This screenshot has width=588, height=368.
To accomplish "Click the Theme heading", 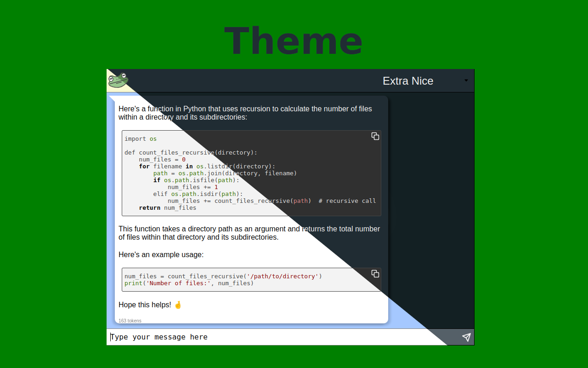I will click(x=294, y=41).
